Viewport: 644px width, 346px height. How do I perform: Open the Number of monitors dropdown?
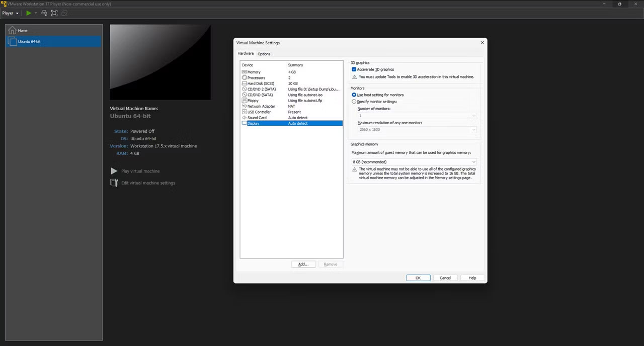pos(417,116)
